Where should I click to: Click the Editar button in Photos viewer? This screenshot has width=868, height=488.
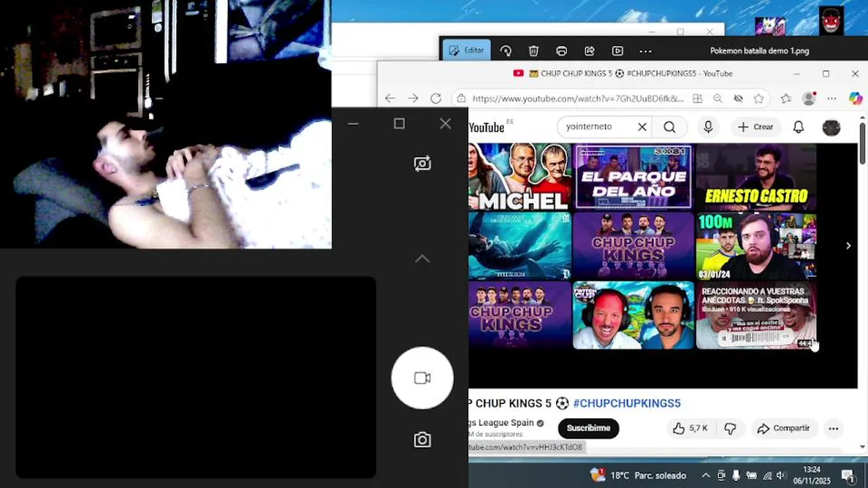click(x=467, y=50)
